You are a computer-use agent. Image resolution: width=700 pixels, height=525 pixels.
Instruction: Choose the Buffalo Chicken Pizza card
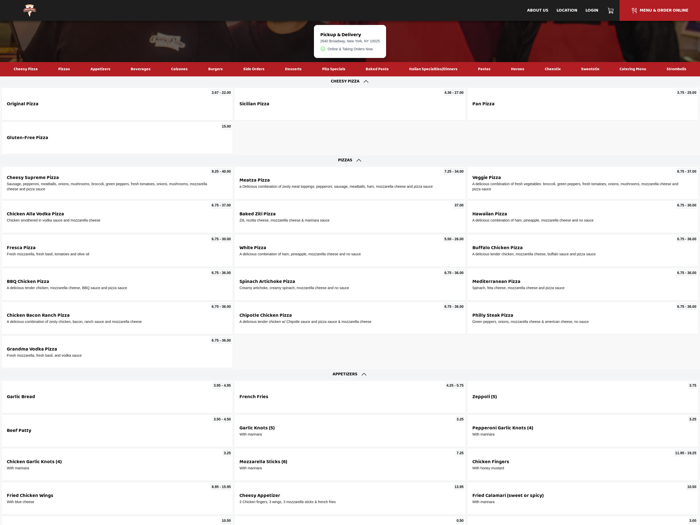(x=583, y=250)
